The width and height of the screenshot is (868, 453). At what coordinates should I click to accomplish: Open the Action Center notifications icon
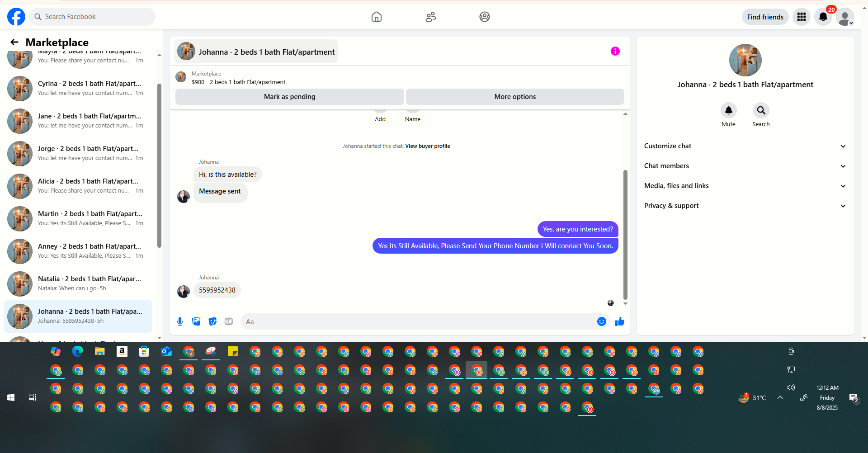[854, 398]
